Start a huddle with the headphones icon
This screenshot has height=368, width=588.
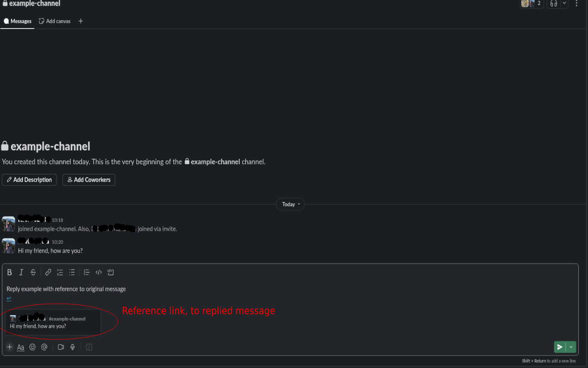554,4
